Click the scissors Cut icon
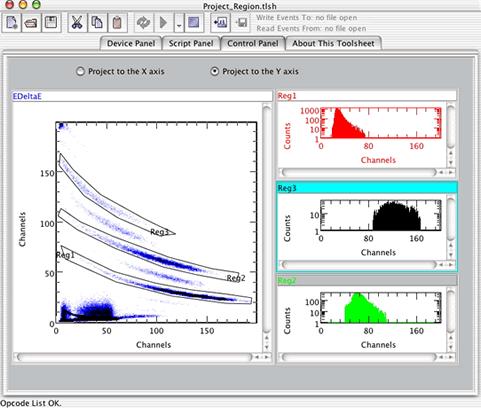This screenshot has height=408, width=481. click(x=77, y=23)
